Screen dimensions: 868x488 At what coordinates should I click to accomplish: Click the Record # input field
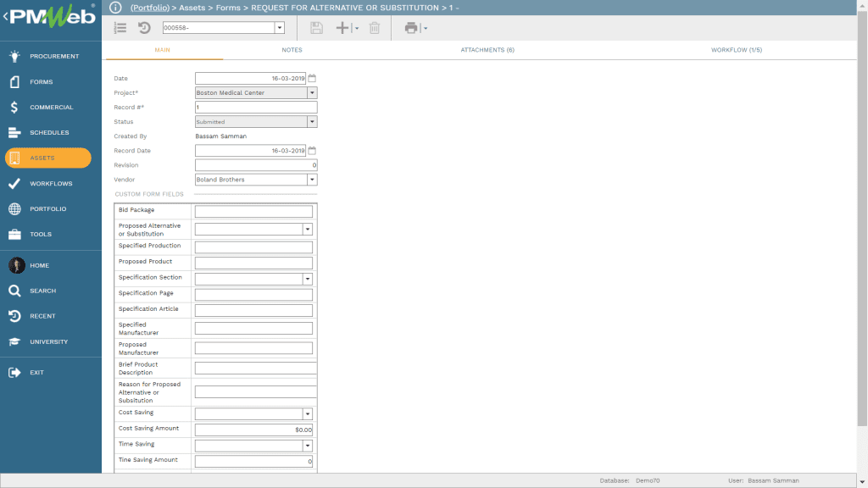tap(256, 108)
